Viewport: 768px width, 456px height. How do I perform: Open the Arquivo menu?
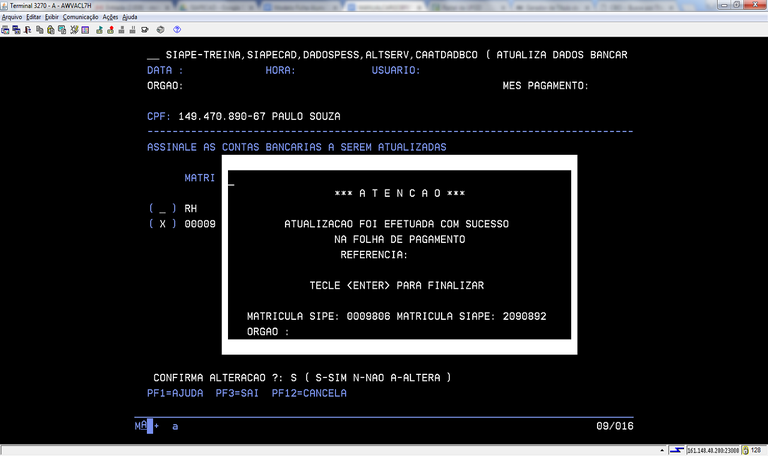click(12, 17)
